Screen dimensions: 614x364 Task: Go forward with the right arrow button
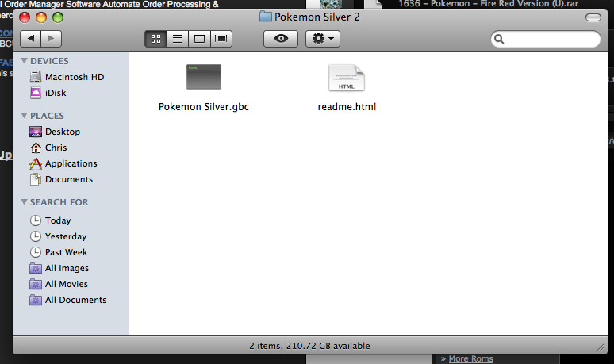point(52,38)
